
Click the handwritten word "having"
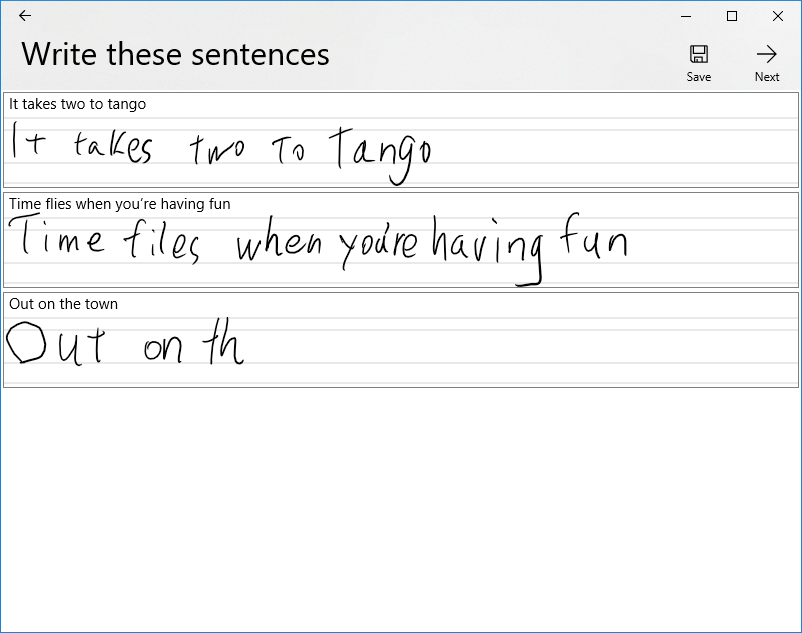click(x=488, y=246)
